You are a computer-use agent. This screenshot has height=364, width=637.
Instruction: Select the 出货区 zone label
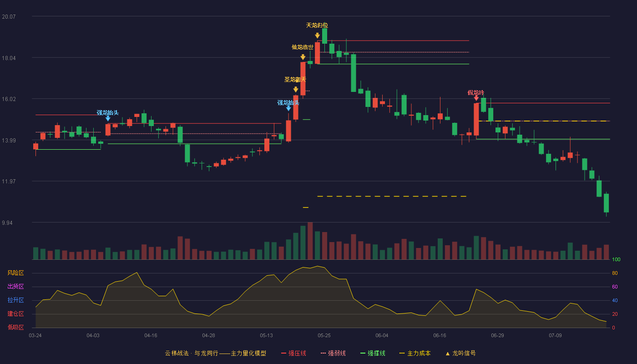point(15,287)
